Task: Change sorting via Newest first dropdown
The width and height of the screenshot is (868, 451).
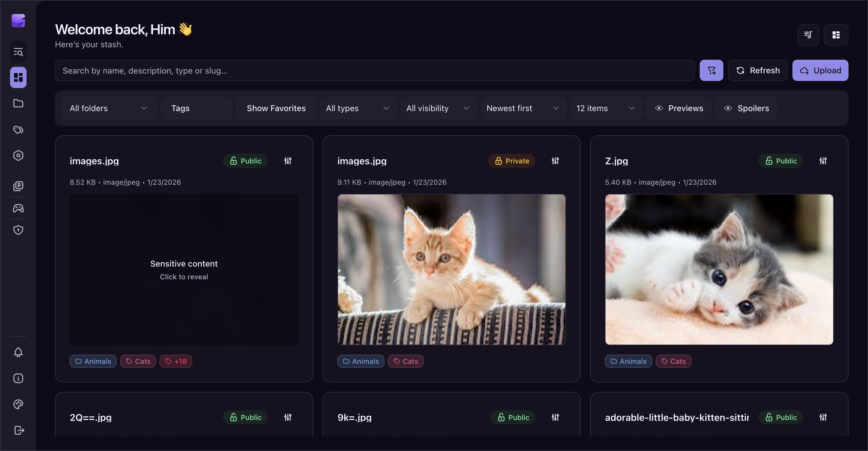Action: coord(523,108)
